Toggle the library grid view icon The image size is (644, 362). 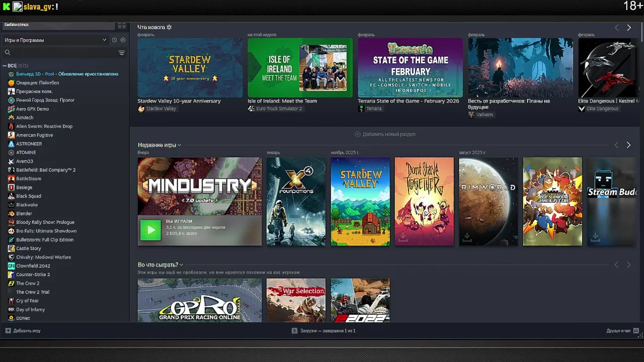click(x=121, y=25)
